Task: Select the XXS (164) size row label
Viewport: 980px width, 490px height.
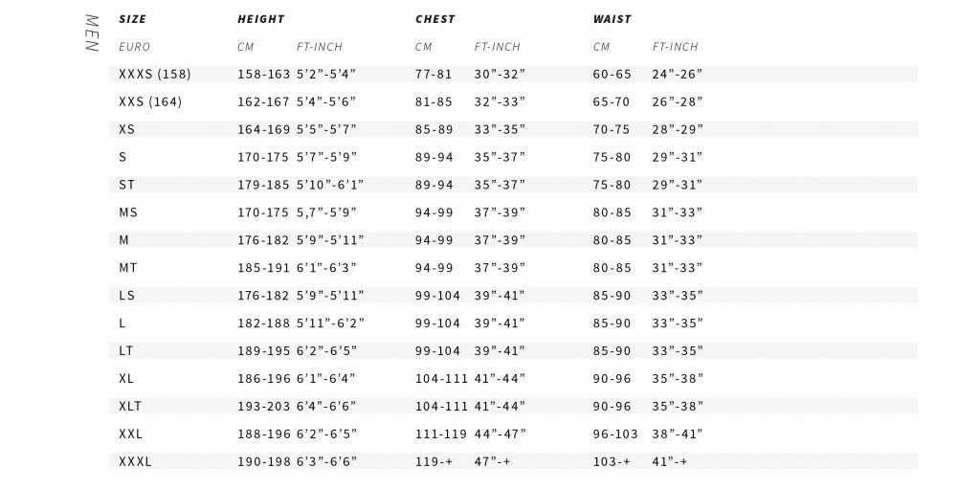Action: [x=149, y=101]
